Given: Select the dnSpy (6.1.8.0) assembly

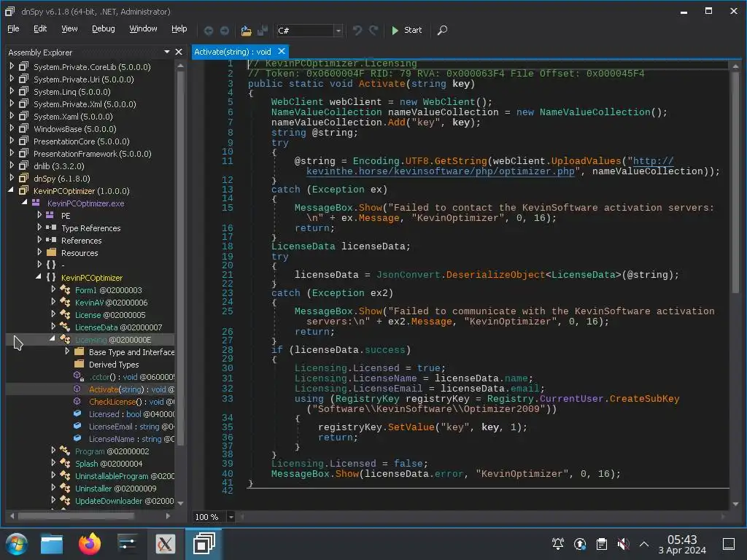Looking at the screenshot, I should pyautogui.click(x=61, y=179).
